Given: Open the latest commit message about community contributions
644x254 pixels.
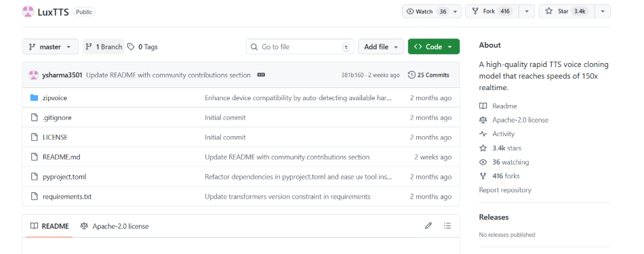Looking at the screenshot, I should [x=168, y=75].
